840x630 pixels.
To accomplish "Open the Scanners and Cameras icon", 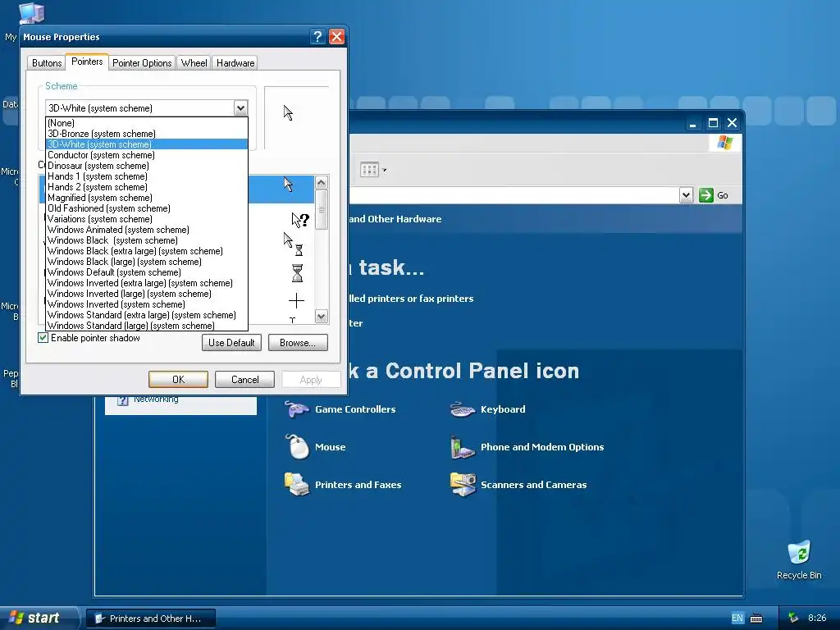I will click(463, 484).
